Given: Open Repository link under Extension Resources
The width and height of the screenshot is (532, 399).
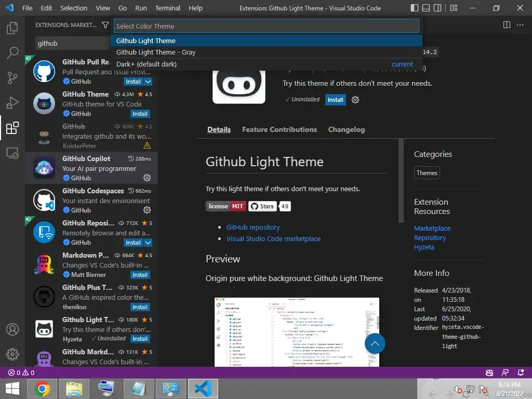Looking at the screenshot, I should (x=430, y=238).
